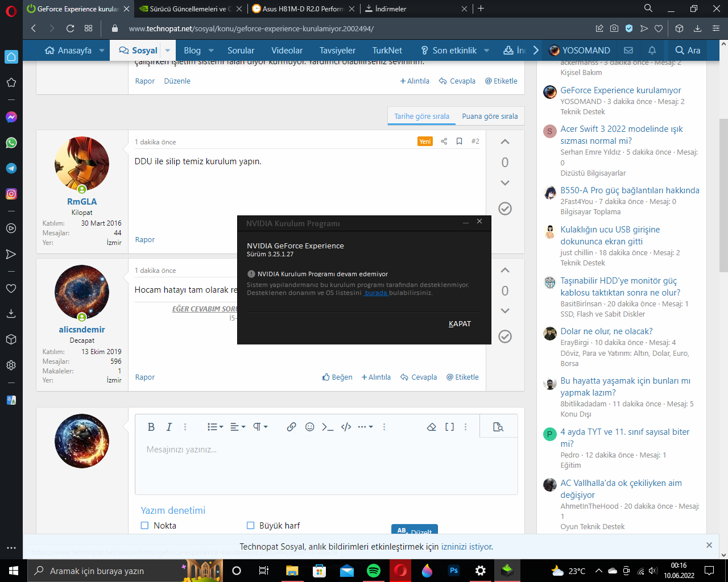The width and height of the screenshot is (728, 582).
Task: Open Photoshop from the taskbar
Action: coord(453,571)
